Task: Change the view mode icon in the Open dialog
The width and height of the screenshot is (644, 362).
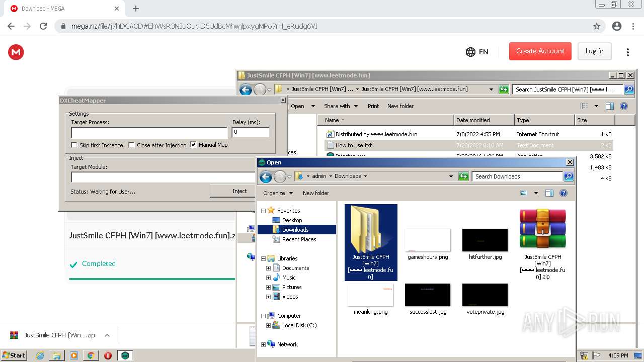Action: (x=524, y=193)
